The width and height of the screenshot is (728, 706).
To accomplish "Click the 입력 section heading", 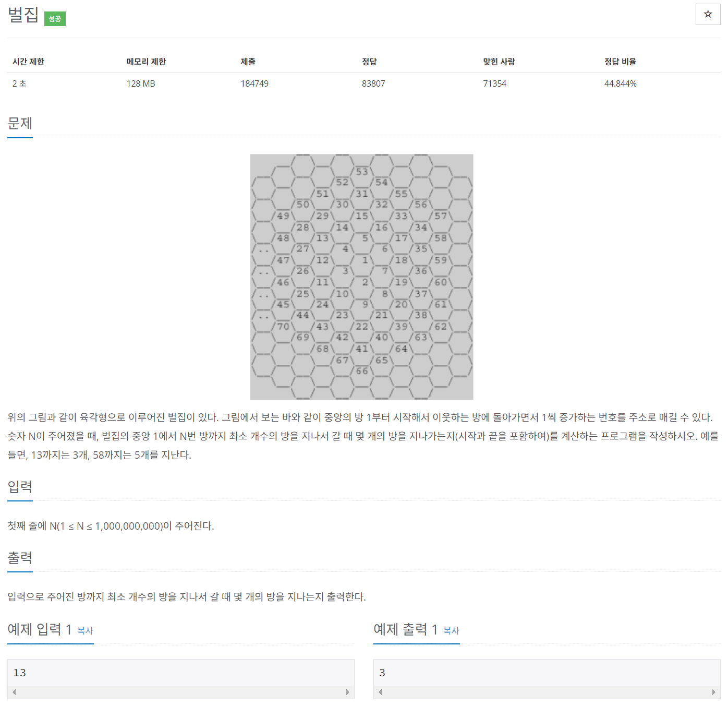I will point(20,487).
